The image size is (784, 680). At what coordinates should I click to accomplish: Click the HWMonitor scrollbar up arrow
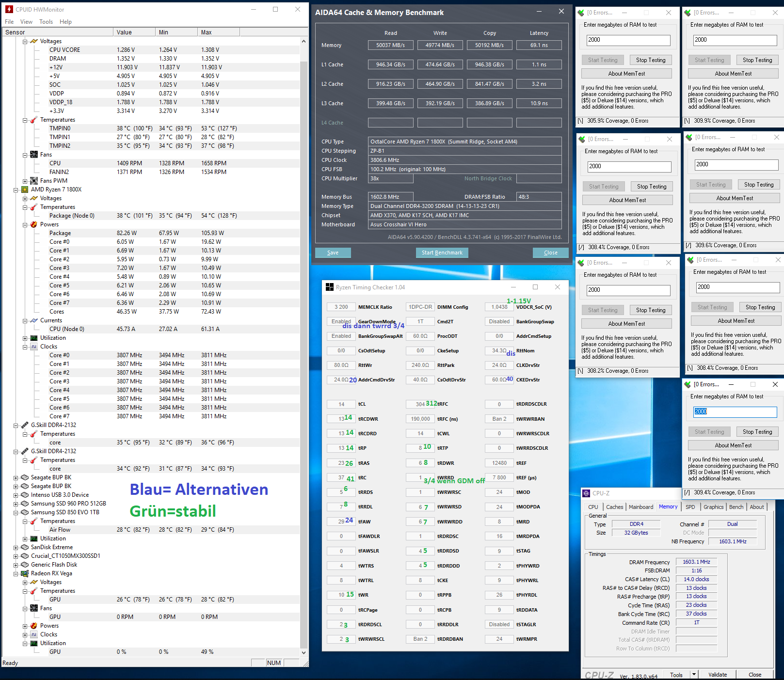pyautogui.click(x=304, y=41)
